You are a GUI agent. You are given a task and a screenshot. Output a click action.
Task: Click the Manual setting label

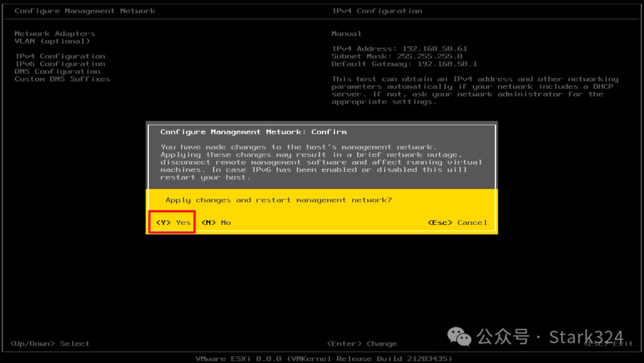(346, 33)
